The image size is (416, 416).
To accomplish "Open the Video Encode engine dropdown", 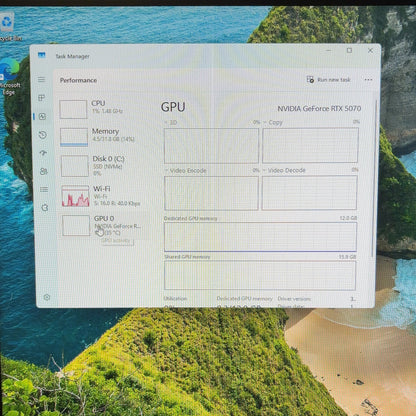I will [x=186, y=170].
